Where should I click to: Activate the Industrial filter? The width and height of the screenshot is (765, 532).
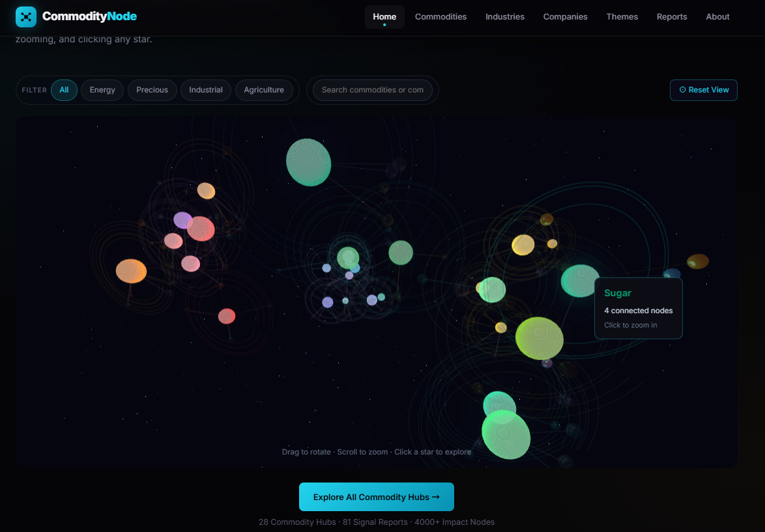tap(205, 90)
